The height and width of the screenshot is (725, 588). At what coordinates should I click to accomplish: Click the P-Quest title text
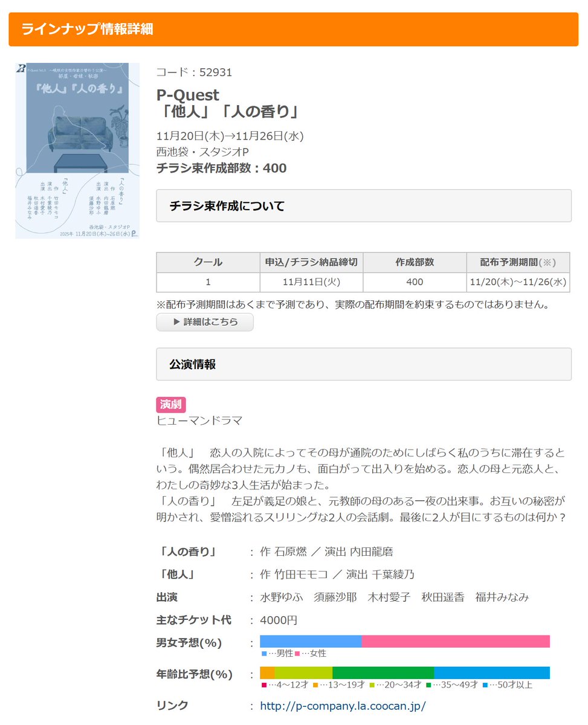[188, 95]
